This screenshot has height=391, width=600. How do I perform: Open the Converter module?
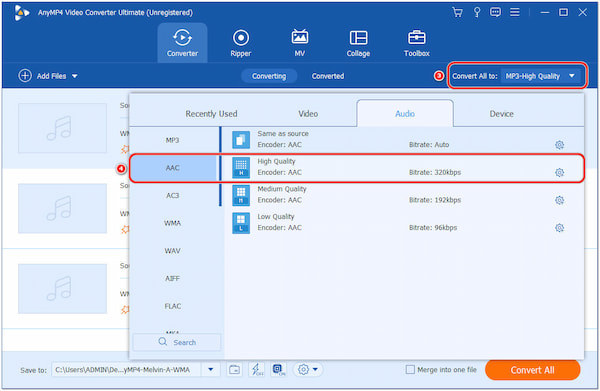[182, 43]
